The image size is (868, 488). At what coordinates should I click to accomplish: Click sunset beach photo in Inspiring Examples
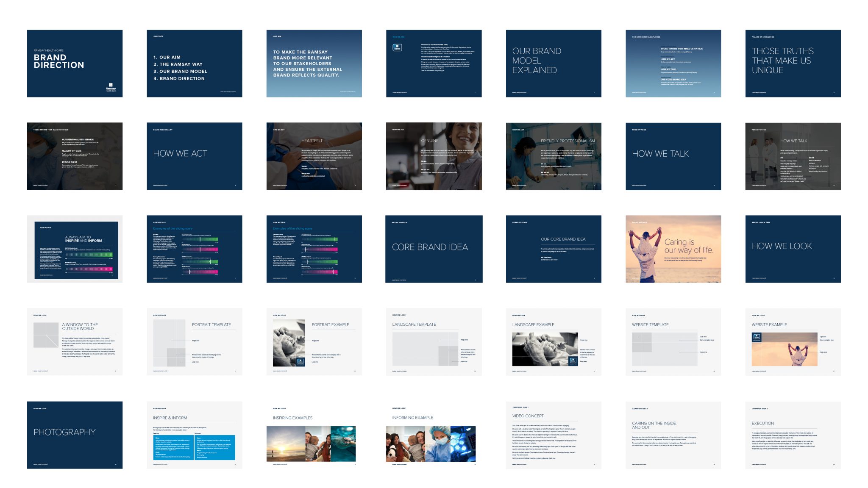(286, 444)
